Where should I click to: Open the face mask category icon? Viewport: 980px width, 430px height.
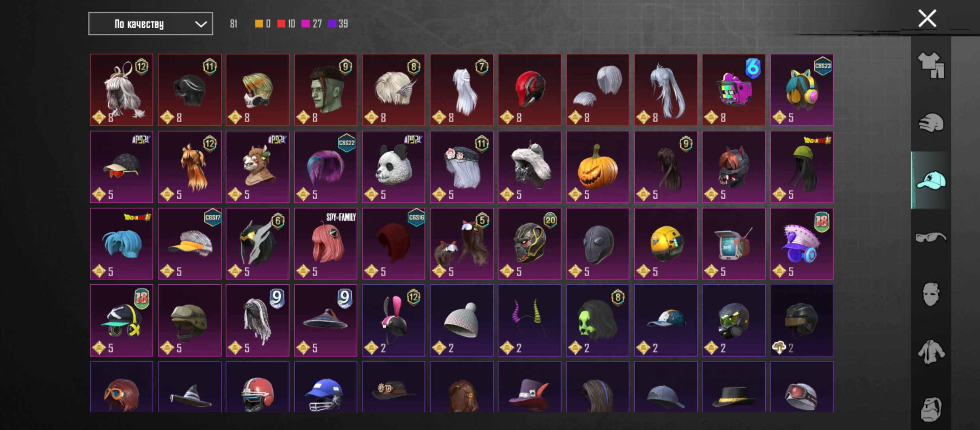931,295
